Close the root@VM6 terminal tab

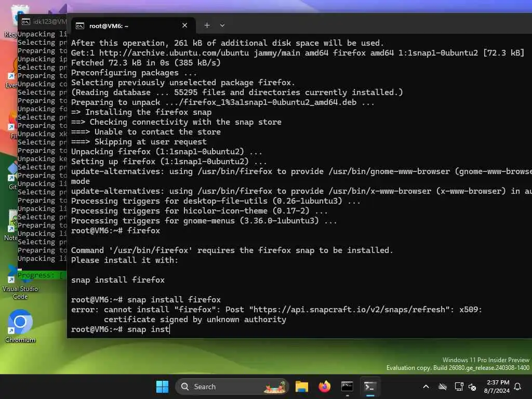click(184, 25)
